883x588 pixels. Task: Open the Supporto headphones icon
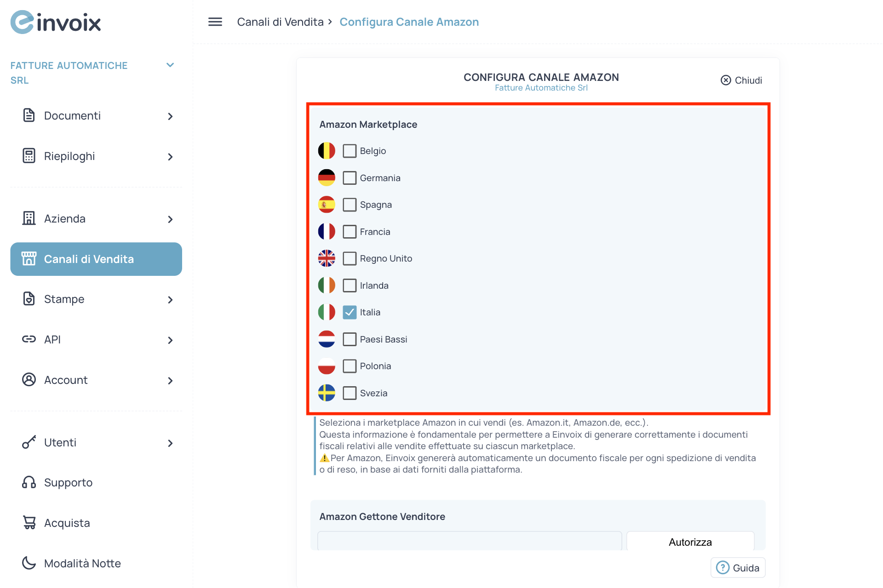tap(29, 482)
